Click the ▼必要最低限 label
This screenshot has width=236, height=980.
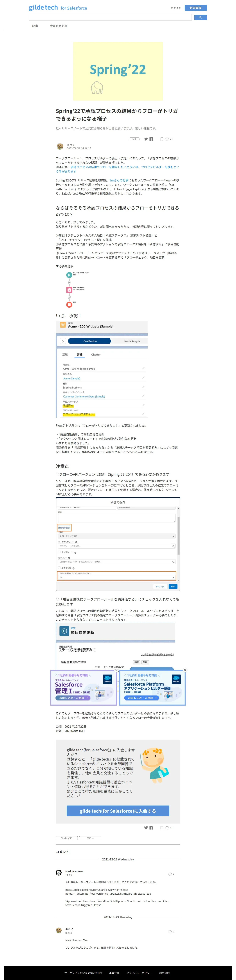point(65,266)
